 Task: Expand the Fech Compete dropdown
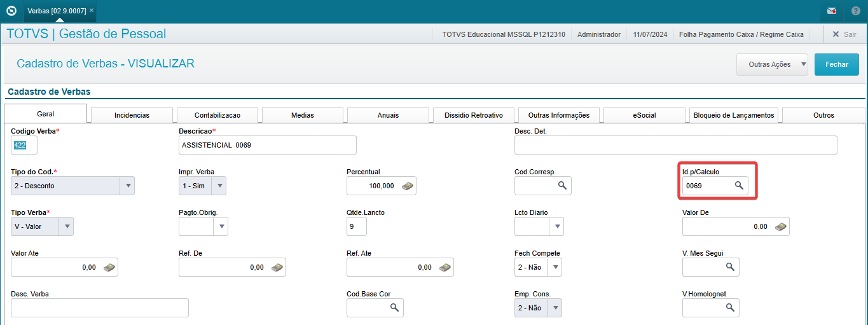(555, 267)
